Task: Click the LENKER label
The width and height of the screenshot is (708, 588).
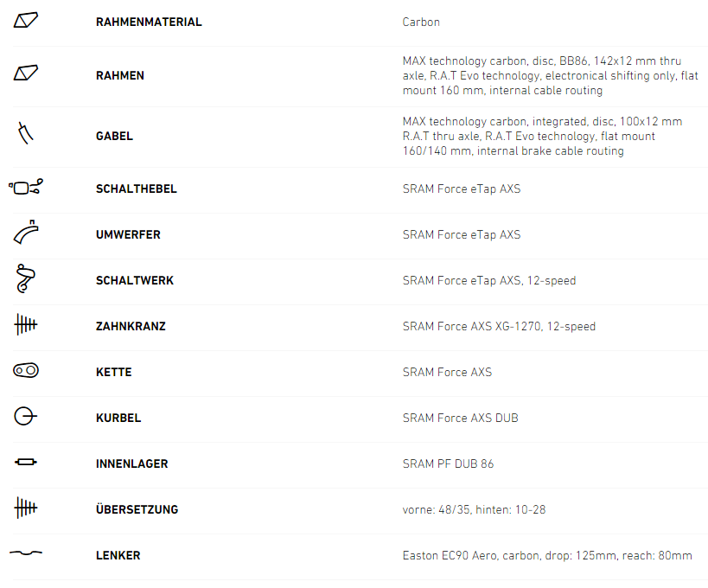Action: click(x=118, y=556)
